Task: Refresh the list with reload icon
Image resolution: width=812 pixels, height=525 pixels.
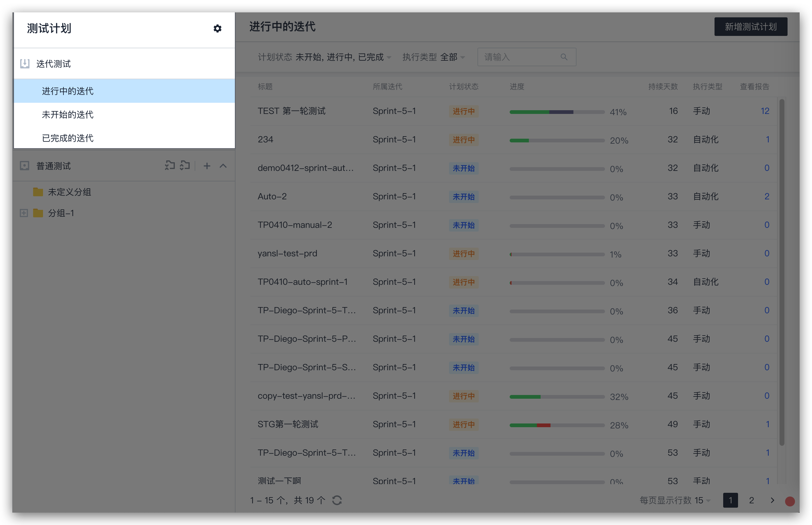Action: [x=337, y=500]
